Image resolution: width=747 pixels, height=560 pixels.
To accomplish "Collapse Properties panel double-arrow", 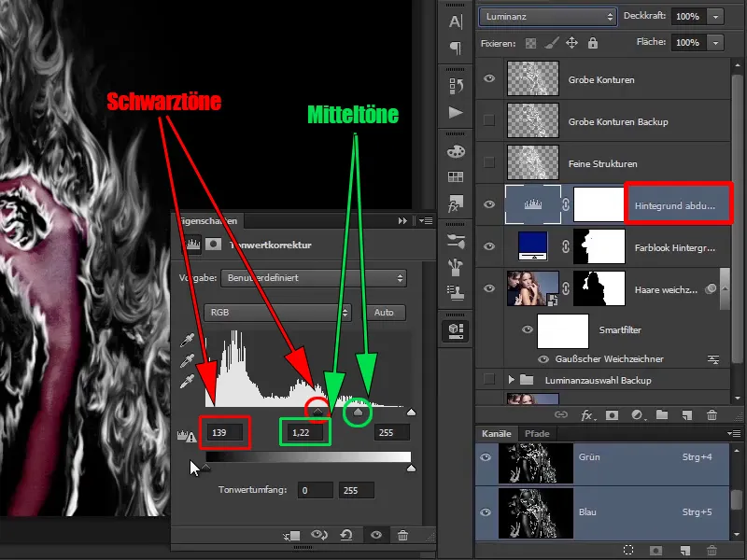I will click(x=402, y=220).
